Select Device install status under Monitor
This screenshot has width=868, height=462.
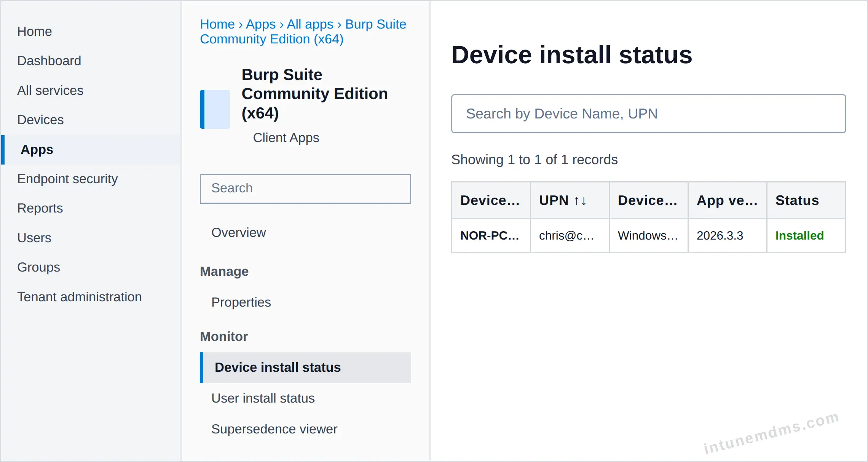pos(305,368)
